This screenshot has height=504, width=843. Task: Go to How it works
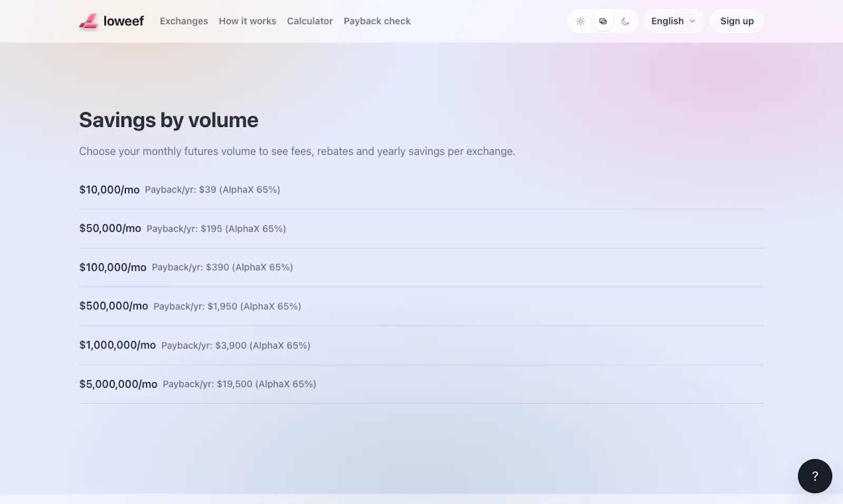point(247,21)
